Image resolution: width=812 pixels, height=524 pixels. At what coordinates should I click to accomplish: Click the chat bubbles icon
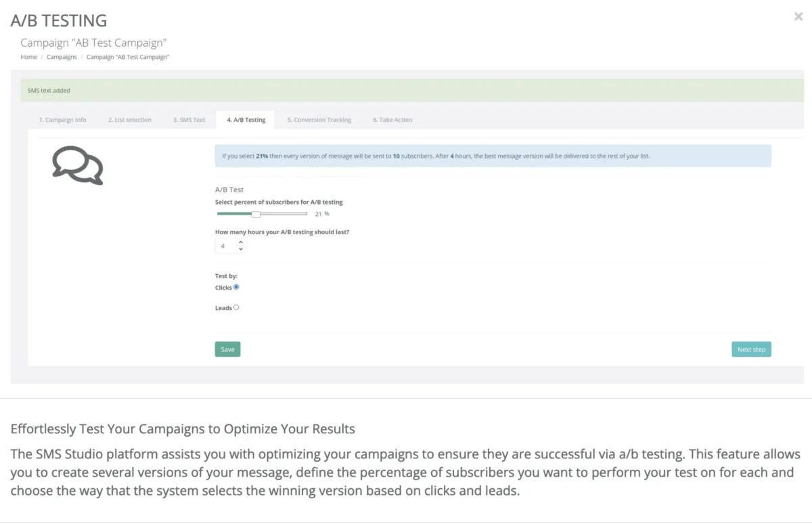point(77,165)
